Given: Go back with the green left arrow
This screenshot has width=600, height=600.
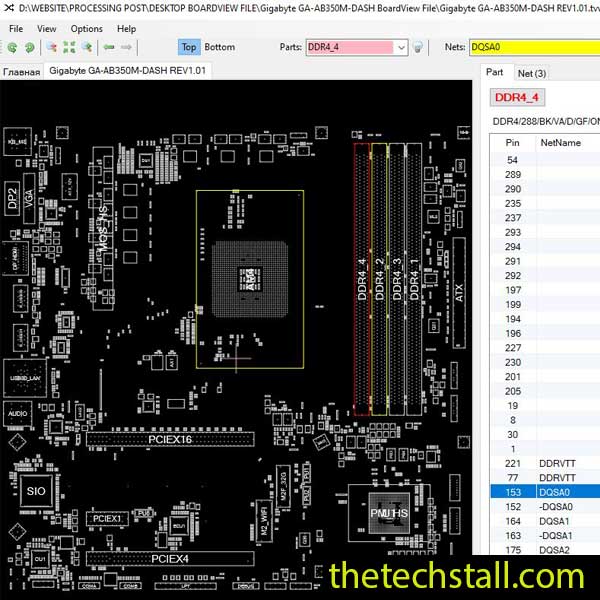Looking at the screenshot, I should 109,47.
